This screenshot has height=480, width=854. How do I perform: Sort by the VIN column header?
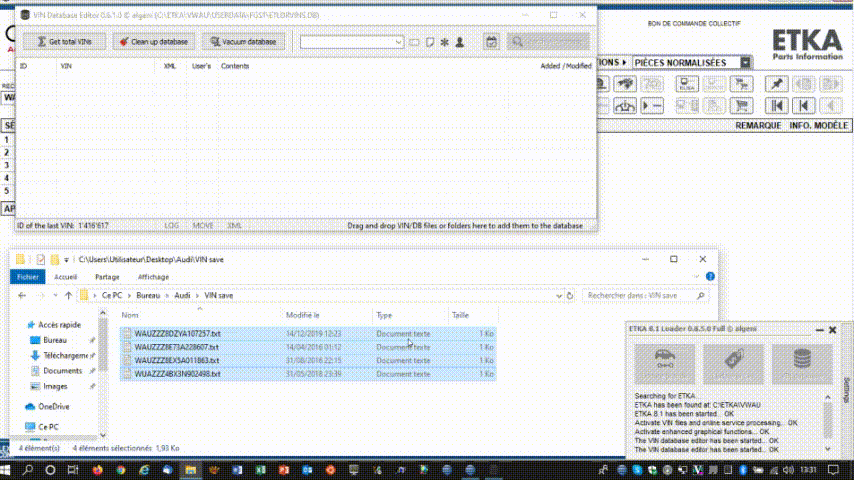(66, 66)
